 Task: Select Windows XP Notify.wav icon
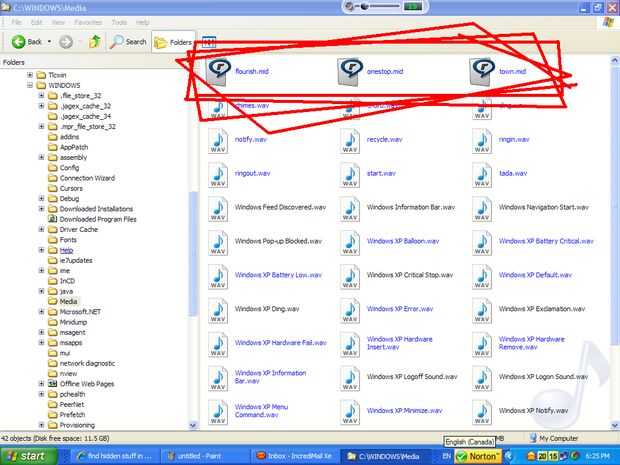[482, 412]
